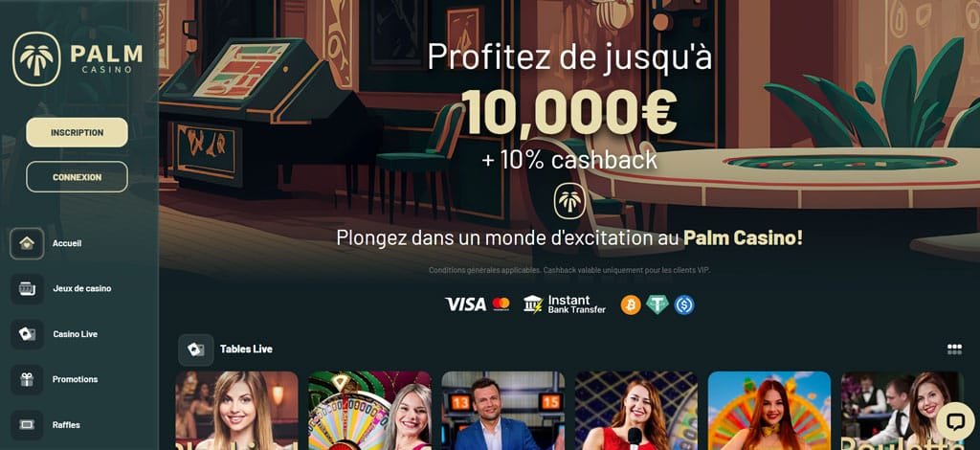Click the Accueil home icon
The image size is (980, 450).
[27, 243]
